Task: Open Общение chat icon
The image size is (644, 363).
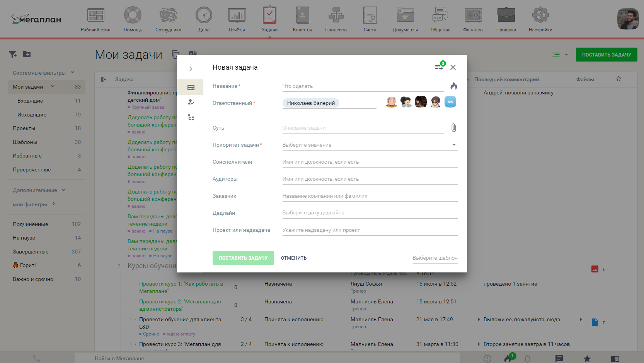Action: point(440,19)
